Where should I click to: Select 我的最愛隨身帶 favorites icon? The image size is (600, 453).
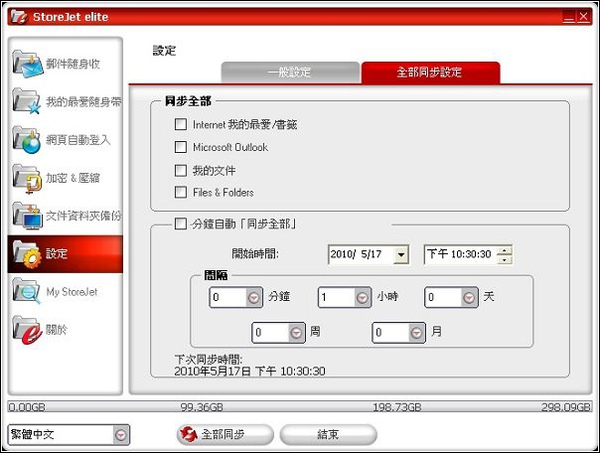pos(28,101)
